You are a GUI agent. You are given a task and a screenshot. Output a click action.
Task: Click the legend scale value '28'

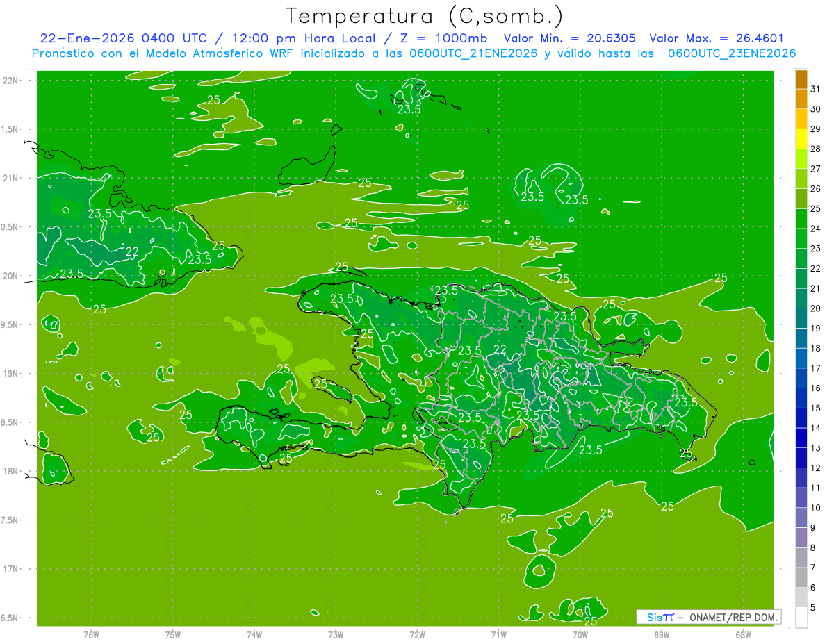click(816, 149)
